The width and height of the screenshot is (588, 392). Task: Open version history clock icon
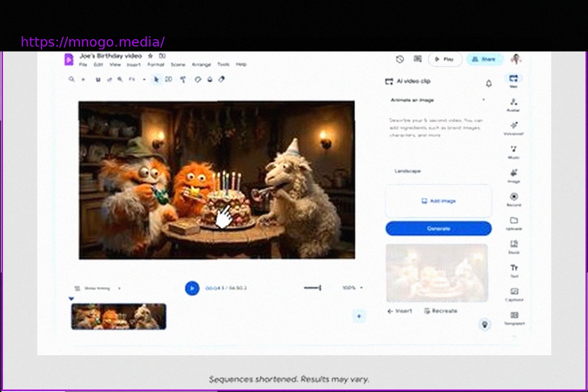400,59
